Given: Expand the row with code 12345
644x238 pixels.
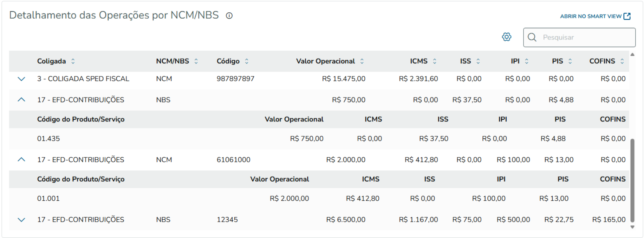Looking at the screenshot, I should [21, 220].
